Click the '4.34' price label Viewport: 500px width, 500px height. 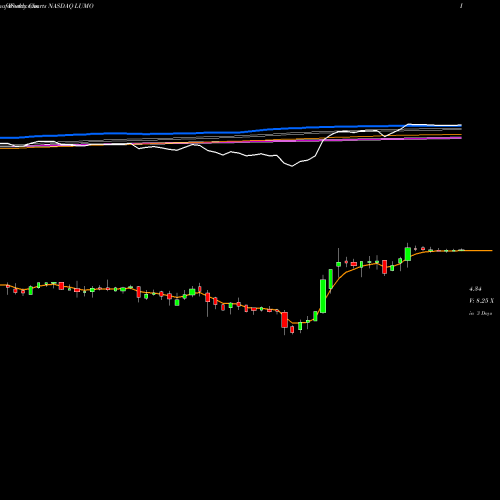tap(475, 289)
